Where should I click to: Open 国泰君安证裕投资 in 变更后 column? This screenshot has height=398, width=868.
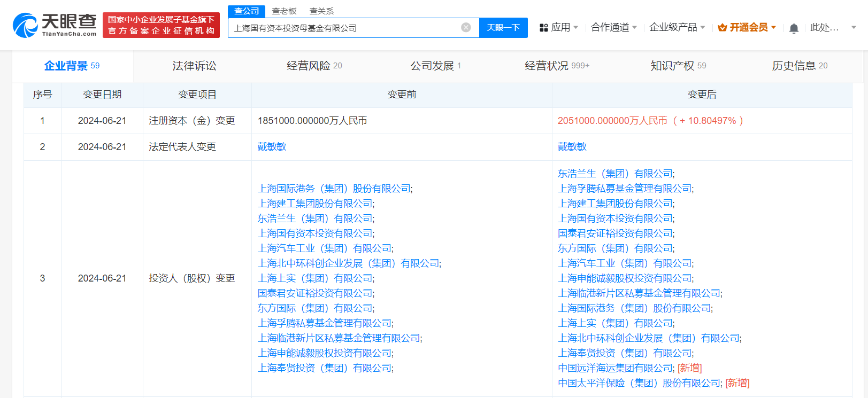click(615, 233)
